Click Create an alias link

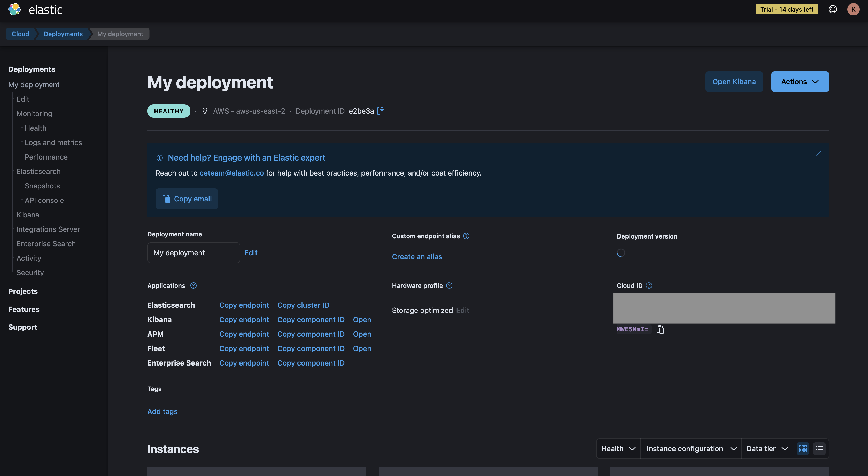pos(417,257)
